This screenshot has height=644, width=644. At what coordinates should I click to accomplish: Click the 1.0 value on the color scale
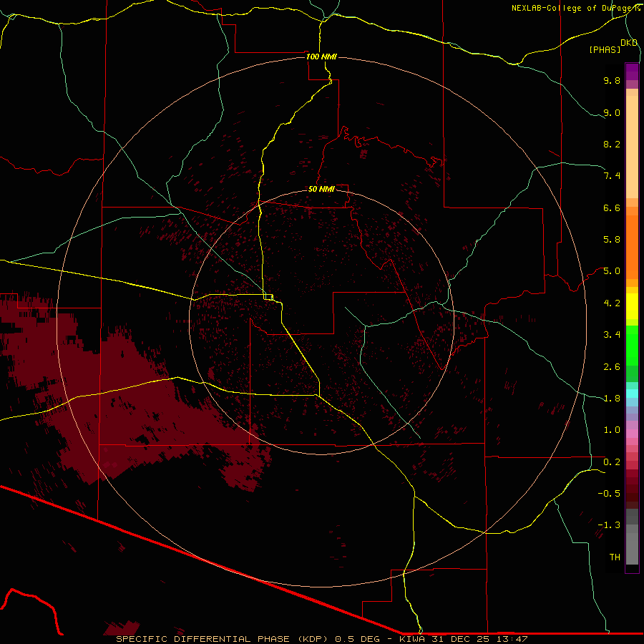tap(612, 430)
